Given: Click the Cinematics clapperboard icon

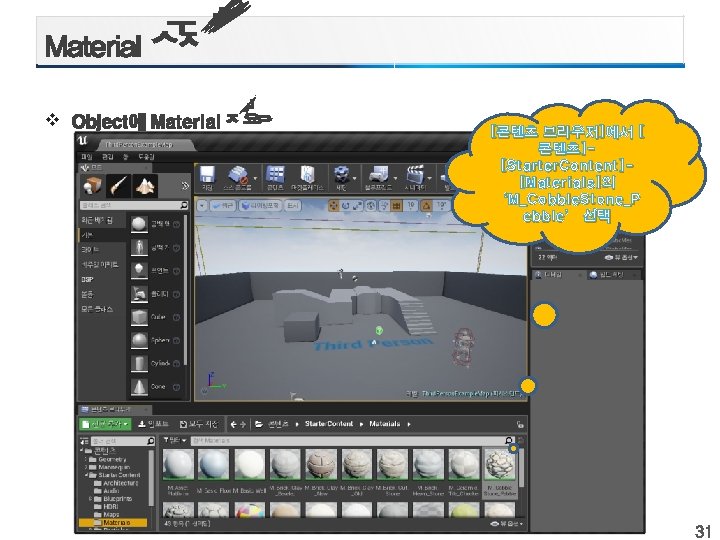Looking at the screenshot, I should pos(414,175).
